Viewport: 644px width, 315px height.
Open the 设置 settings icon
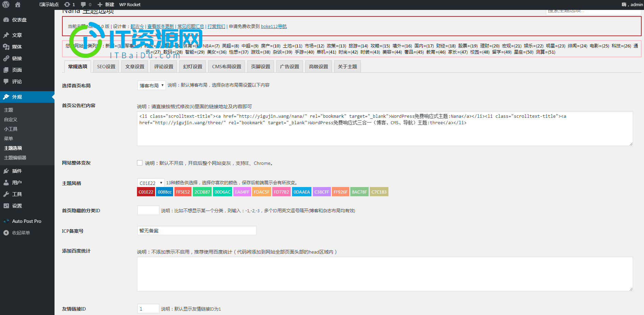pyautogui.click(x=6, y=206)
